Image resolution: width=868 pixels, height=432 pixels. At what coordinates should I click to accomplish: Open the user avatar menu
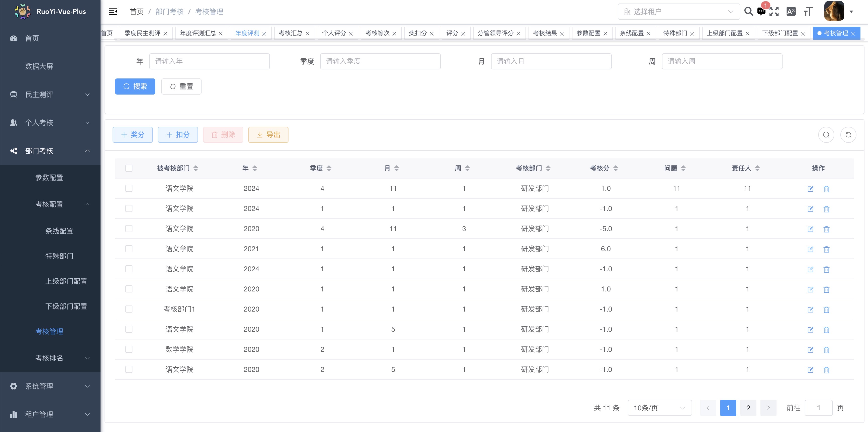click(834, 11)
